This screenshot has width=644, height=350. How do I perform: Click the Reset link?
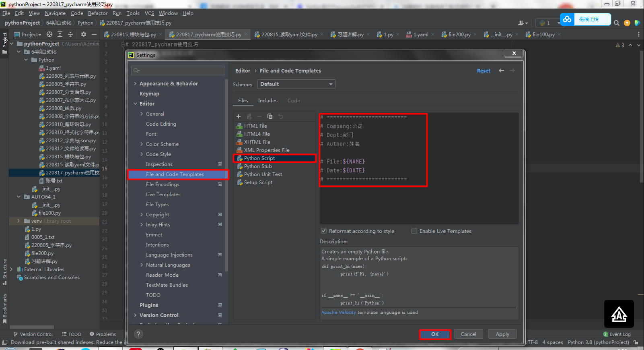point(484,71)
